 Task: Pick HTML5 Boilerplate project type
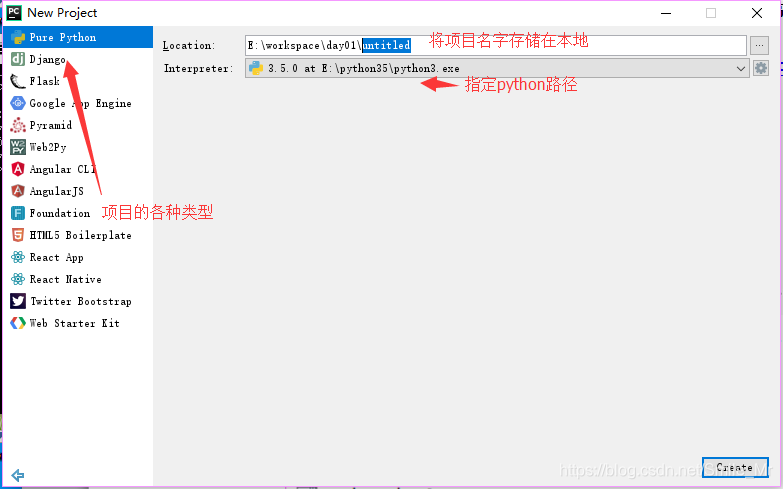point(78,235)
